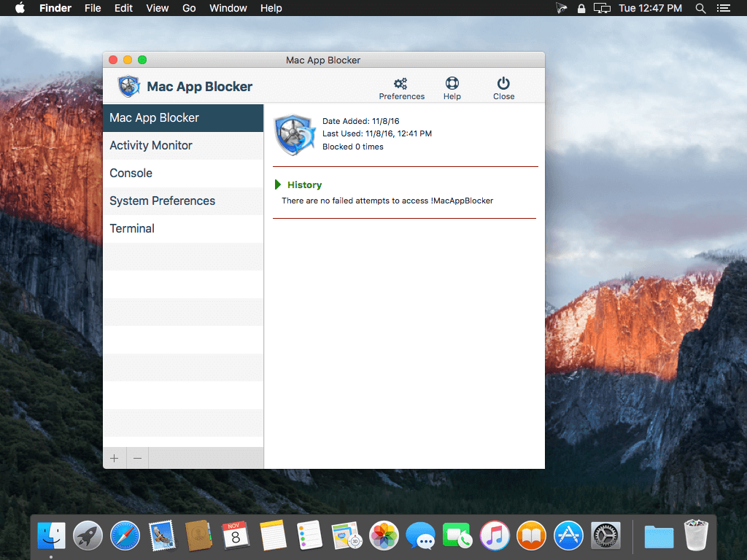Add an app with the plus button
The image size is (747, 560).
tap(115, 458)
